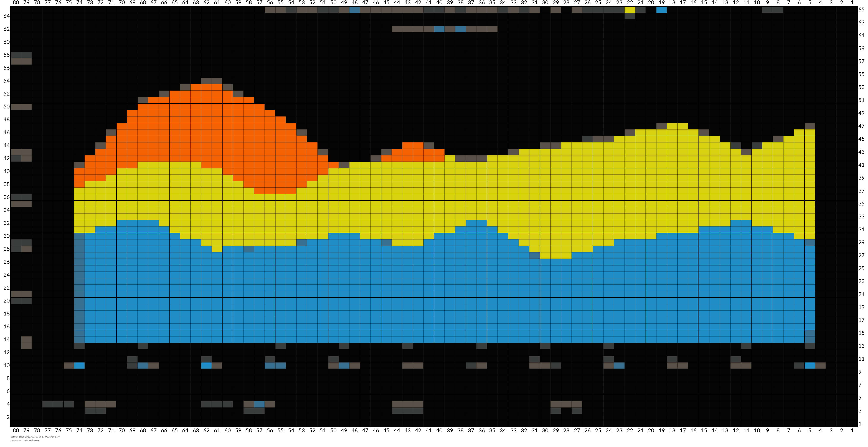Click the top column label 1
This screenshot has width=868, height=447.
(x=852, y=3)
